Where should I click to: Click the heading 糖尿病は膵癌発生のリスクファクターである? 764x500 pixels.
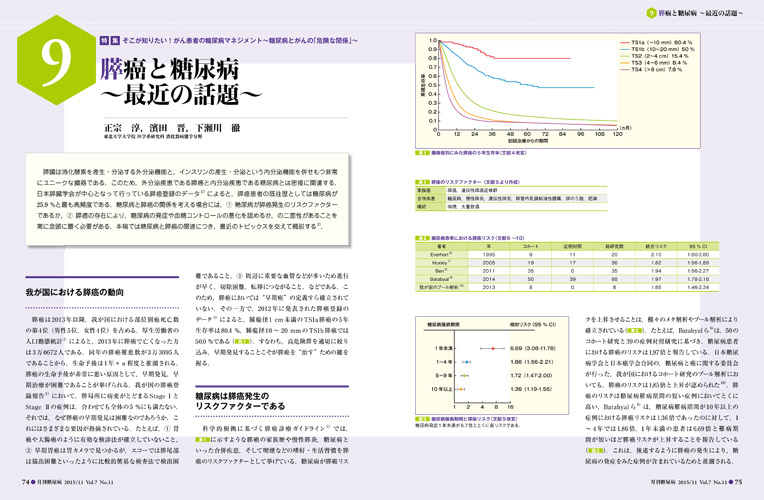click(240, 401)
